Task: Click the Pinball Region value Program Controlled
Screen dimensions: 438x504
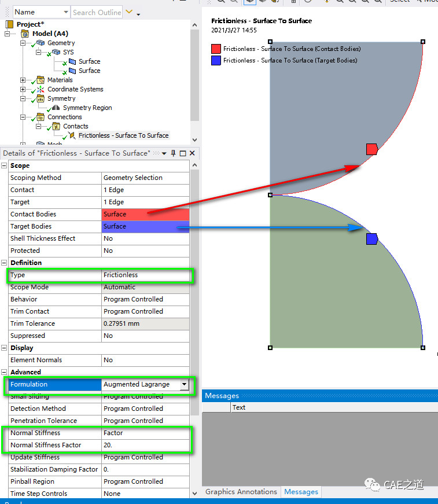Action: click(x=145, y=481)
